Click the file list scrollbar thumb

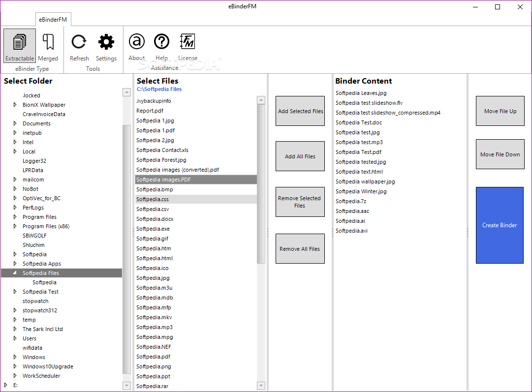pos(261,184)
